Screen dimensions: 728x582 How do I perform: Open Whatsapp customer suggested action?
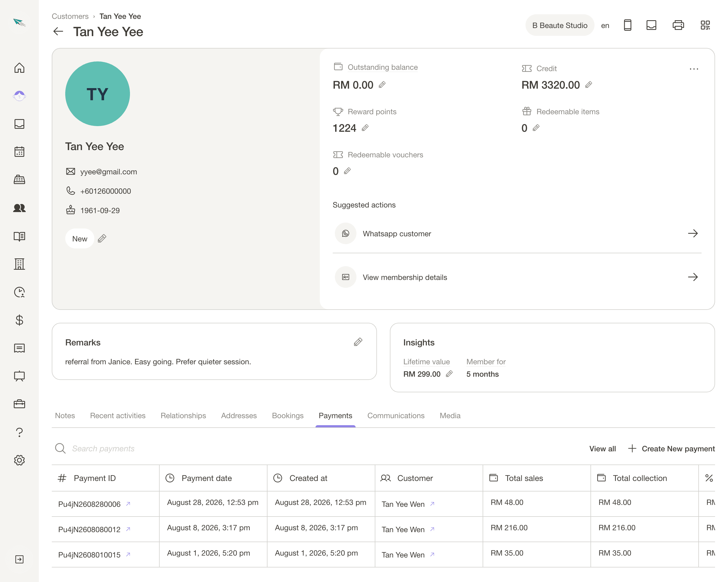pyautogui.click(x=517, y=234)
